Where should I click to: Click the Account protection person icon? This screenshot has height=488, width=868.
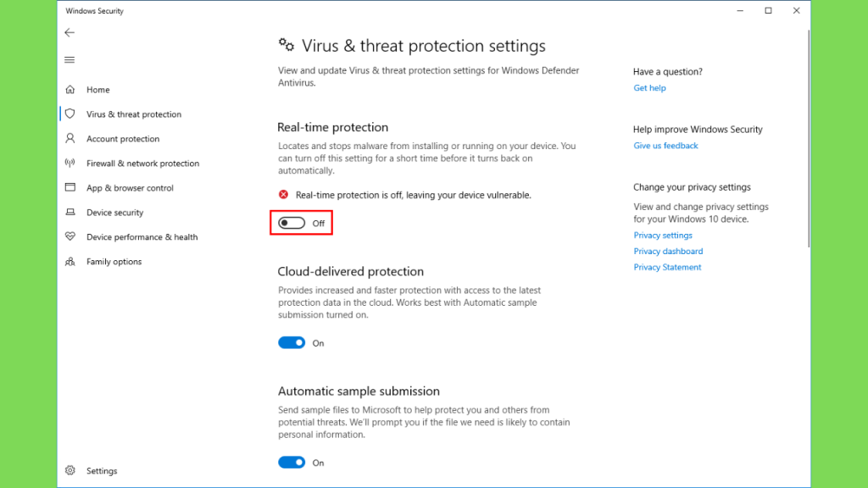pyautogui.click(x=70, y=138)
